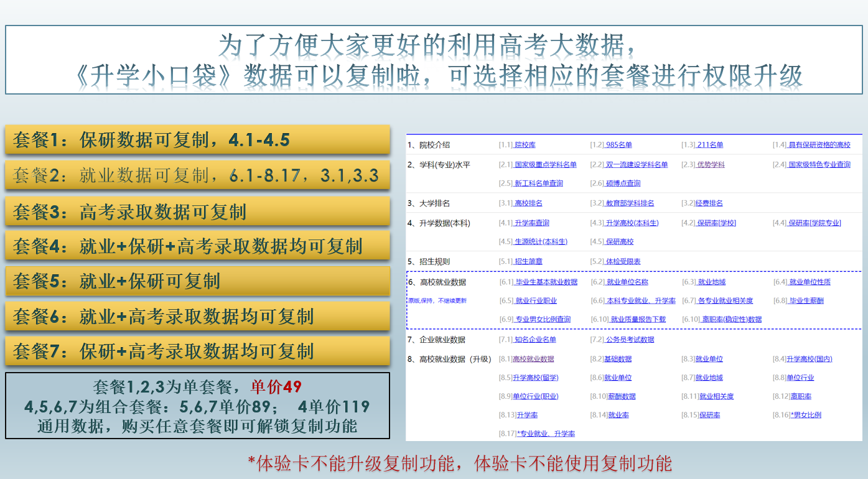
Task: Choose 套餐6 就业+高考录取 bundle
Action: (197, 317)
